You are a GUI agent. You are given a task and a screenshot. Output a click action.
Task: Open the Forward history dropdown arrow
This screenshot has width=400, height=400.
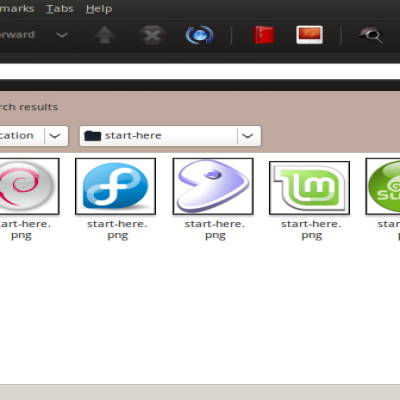[x=62, y=35]
